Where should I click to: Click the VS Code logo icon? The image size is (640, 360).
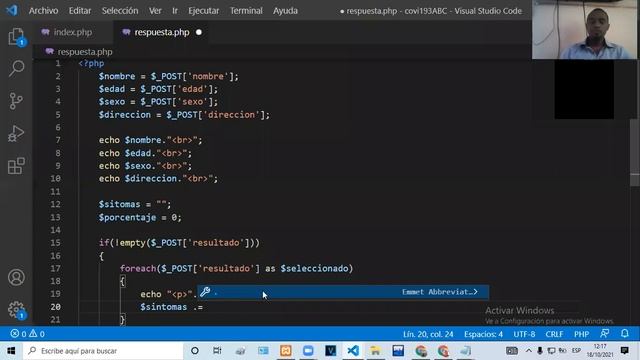pyautogui.click(x=11, y=10)
